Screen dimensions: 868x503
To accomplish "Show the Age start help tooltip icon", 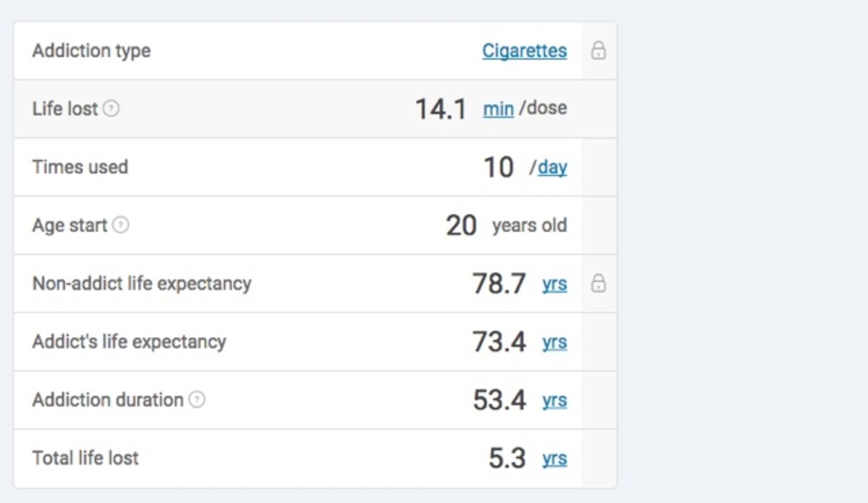I will click(x=121, y=224).
